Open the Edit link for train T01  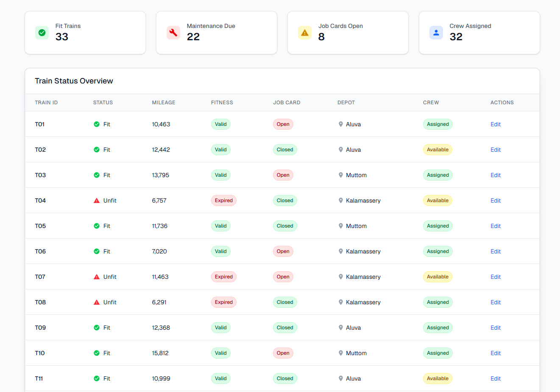[x=496, y=124]
